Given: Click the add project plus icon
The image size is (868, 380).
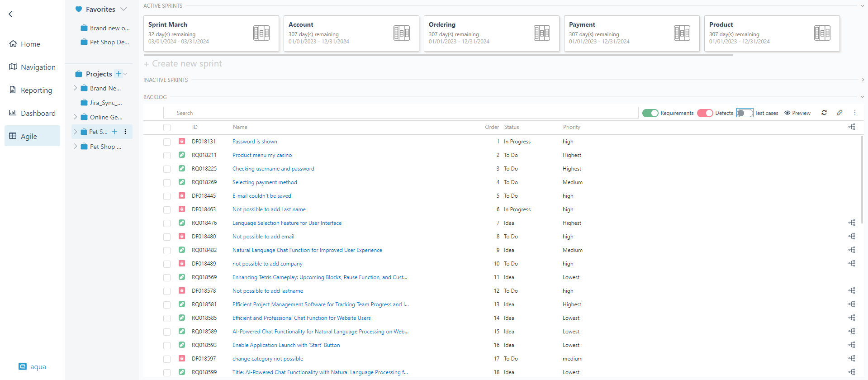Looking at the screenshot, I should click(x=119, y=74).
